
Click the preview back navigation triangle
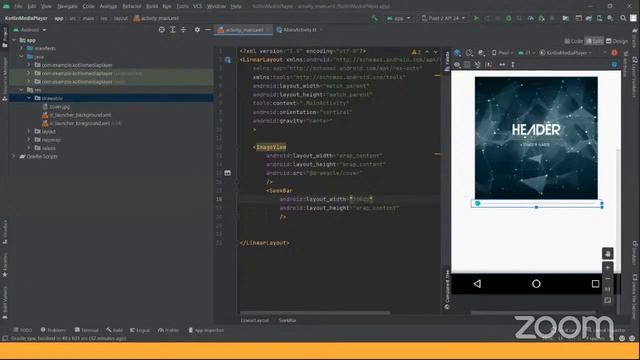477,284
